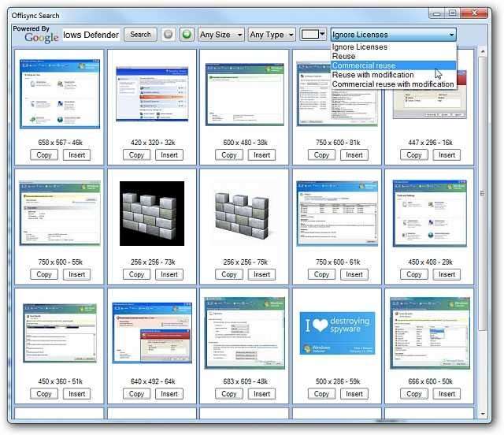Image resolution: width=504 pixels, height=435 pixels.
Task: Copy the 420 x 320 - 32k image
Action: tap(136, 155)
